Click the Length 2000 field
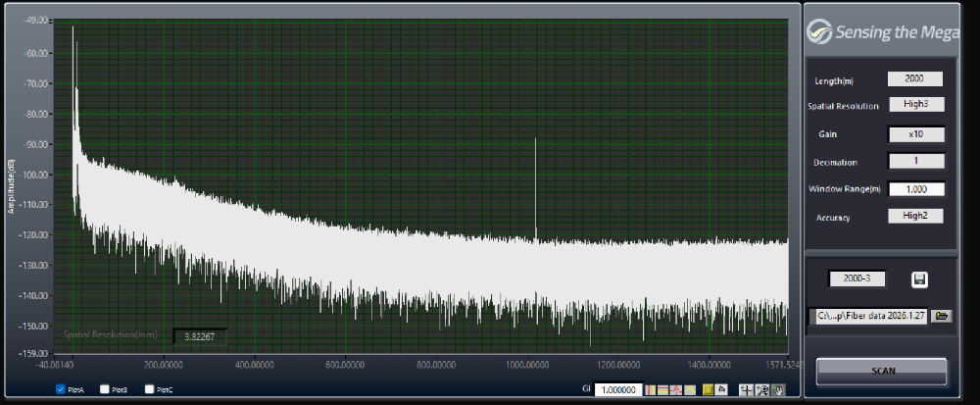 915,79
